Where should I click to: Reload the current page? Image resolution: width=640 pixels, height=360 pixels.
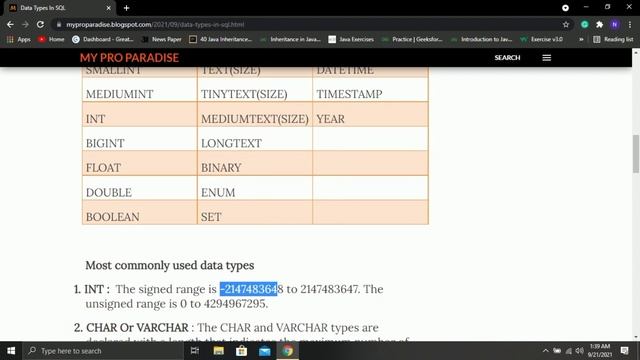(40, 24)
